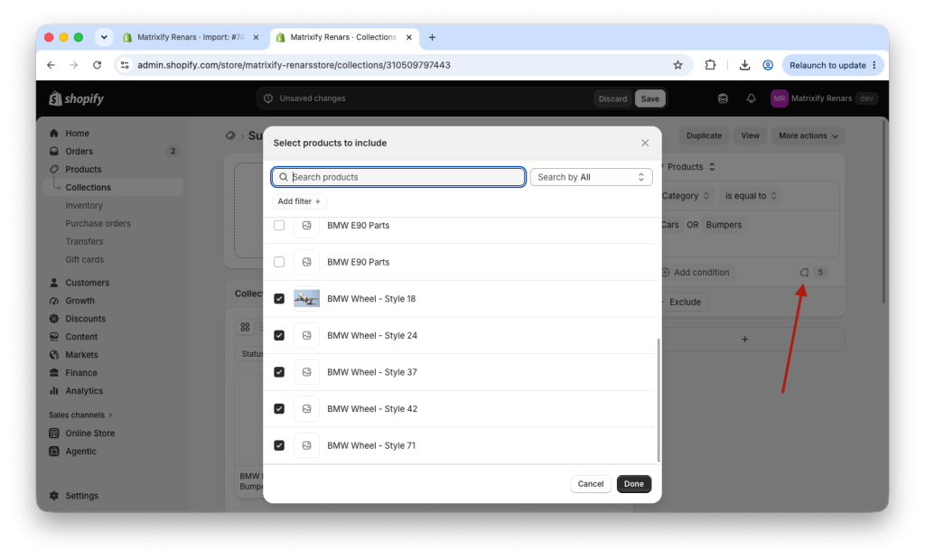Open the Chrome three-dot menu in Relaunch button
Viewport: 925px width, 560px height.
pos(874,65)
